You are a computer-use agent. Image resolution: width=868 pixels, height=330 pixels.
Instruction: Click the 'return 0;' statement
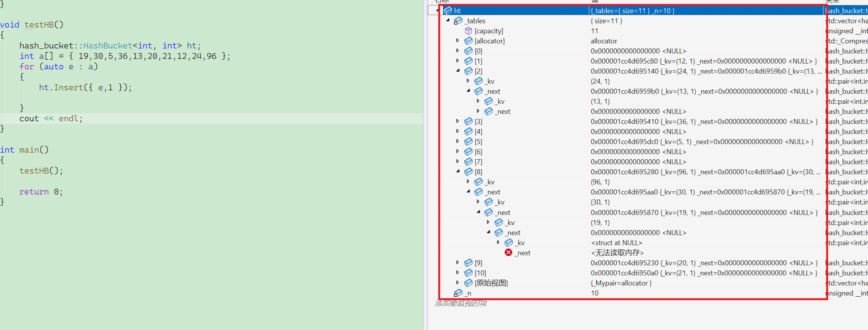coord(41,192)
